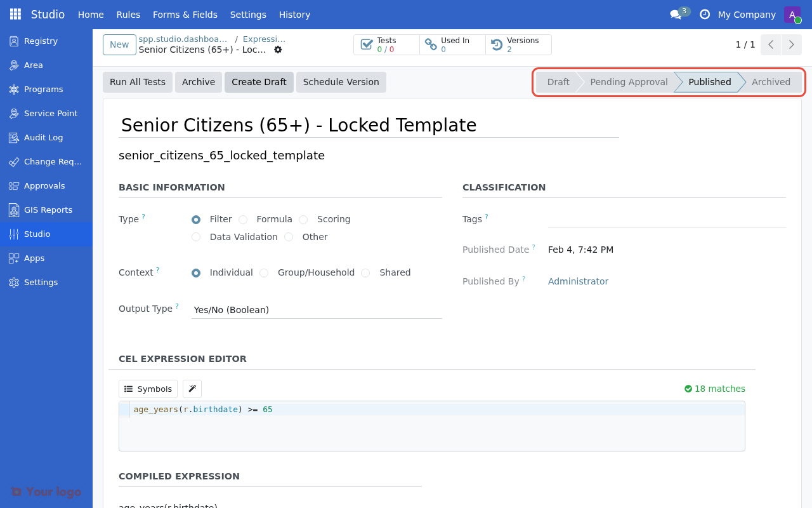The width and height of the screenshot is (812, 508).
Task: Click the gear icon beside record title
Action: (x=278, y=50)
